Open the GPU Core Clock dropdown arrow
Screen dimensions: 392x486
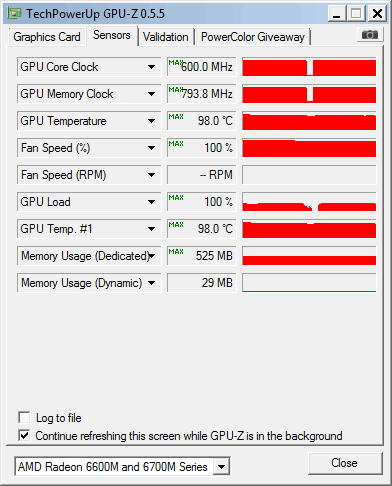click(x=151, y=67)
